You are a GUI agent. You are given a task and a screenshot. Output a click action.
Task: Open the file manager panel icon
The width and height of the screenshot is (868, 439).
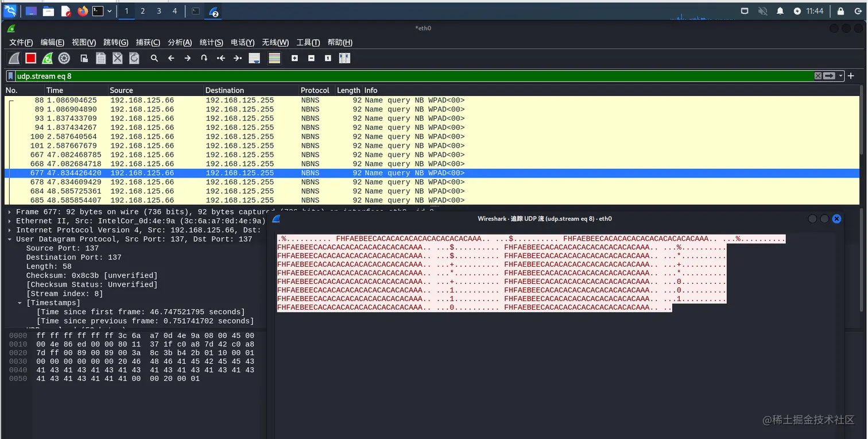pos(49,11)
